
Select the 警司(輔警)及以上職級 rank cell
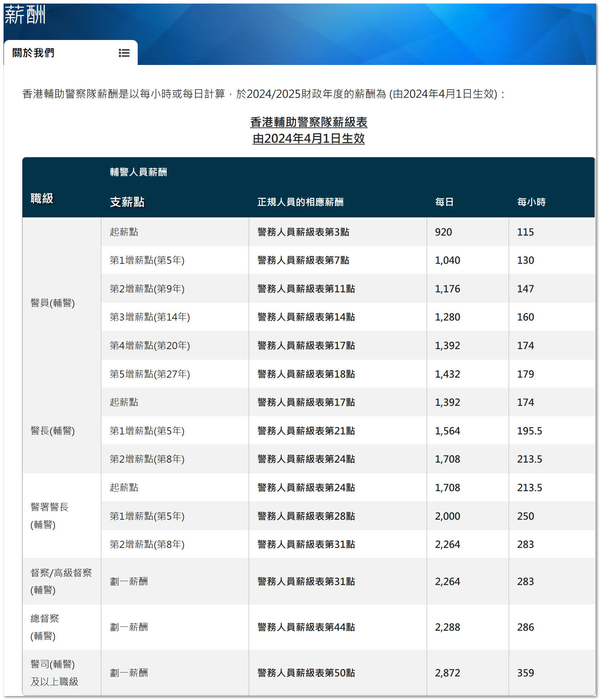(54, 673)
